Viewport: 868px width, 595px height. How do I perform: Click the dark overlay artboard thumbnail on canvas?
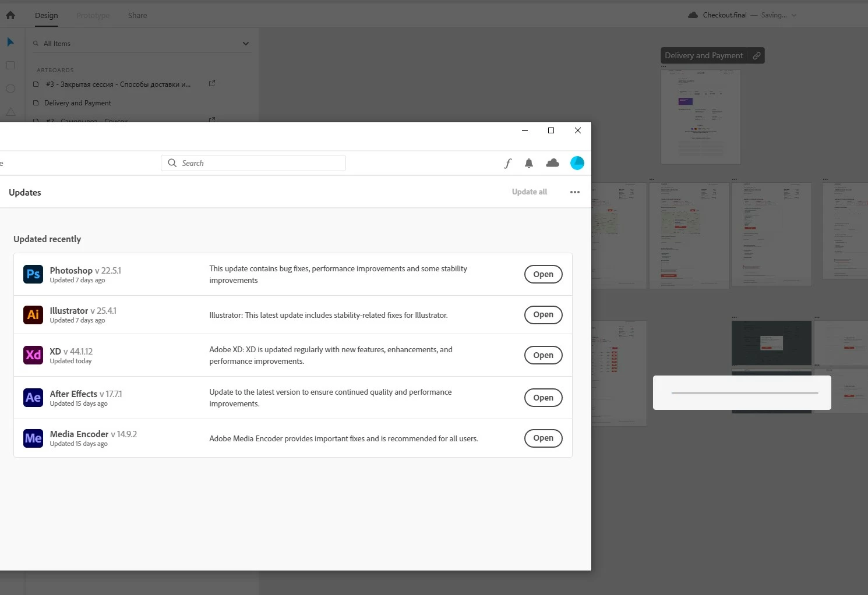point(771,343)
